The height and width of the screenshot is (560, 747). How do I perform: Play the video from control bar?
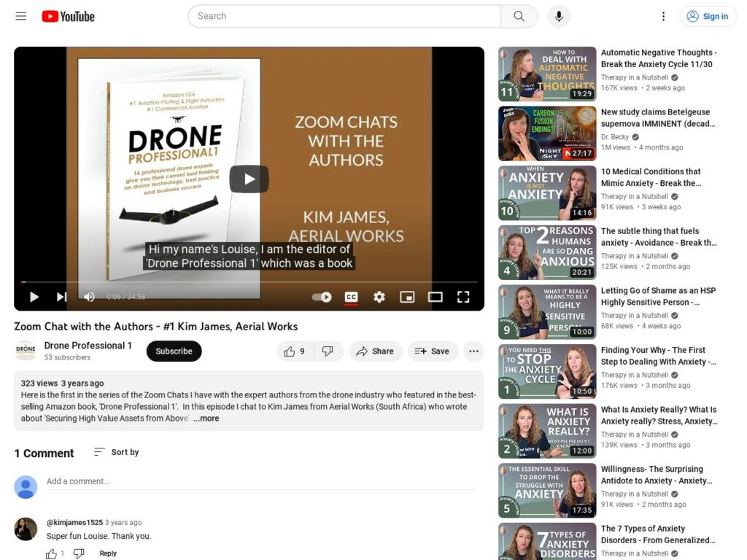[34, 297]
